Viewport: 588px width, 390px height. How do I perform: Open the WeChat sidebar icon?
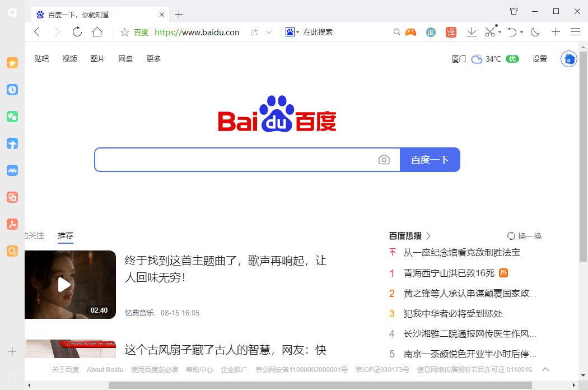12,117
